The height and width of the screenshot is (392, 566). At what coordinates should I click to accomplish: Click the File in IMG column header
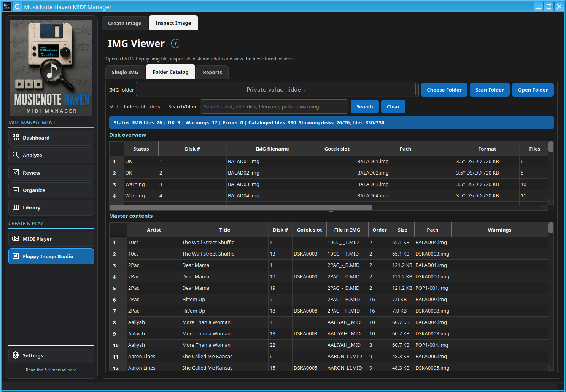click(x=347, y=230)
